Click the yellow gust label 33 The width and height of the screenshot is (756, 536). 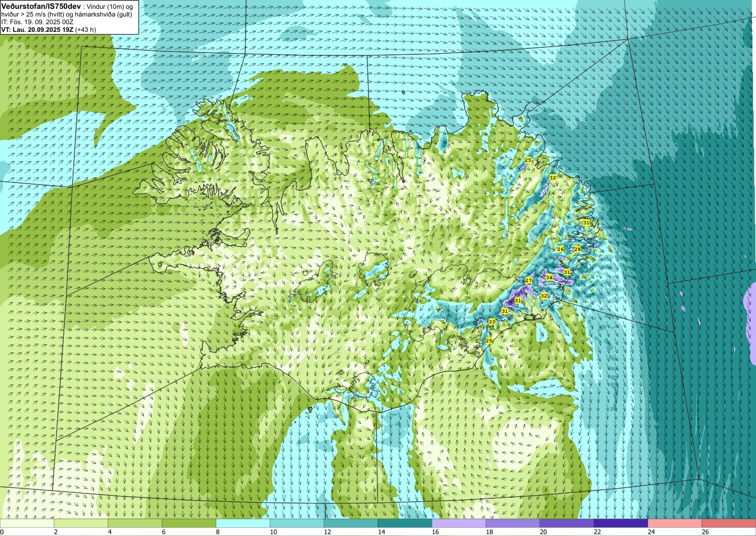(492, 322)
